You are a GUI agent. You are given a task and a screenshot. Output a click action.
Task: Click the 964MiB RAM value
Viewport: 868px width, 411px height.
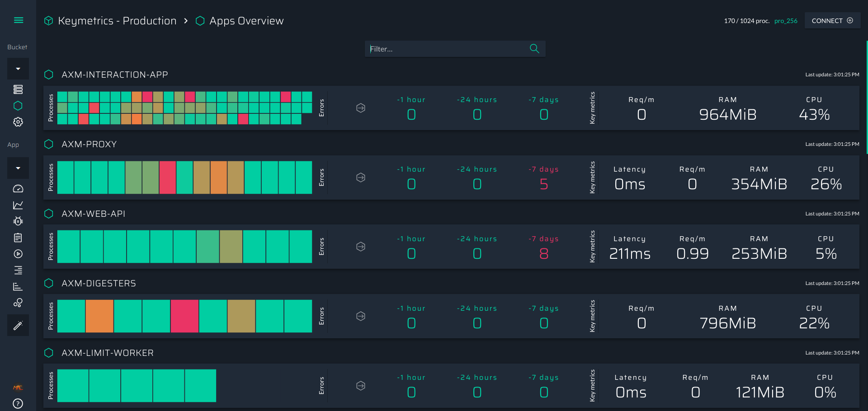pos(728,115)
